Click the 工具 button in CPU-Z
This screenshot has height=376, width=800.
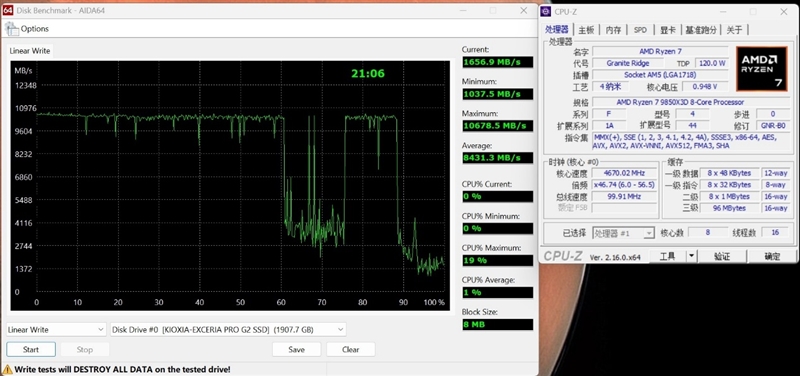click(667, 256)
